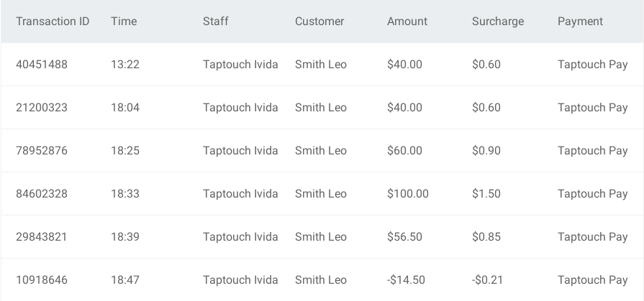Click the $100.00 amount cell
This screenshot has width=644, height=301.
(408, 193)
